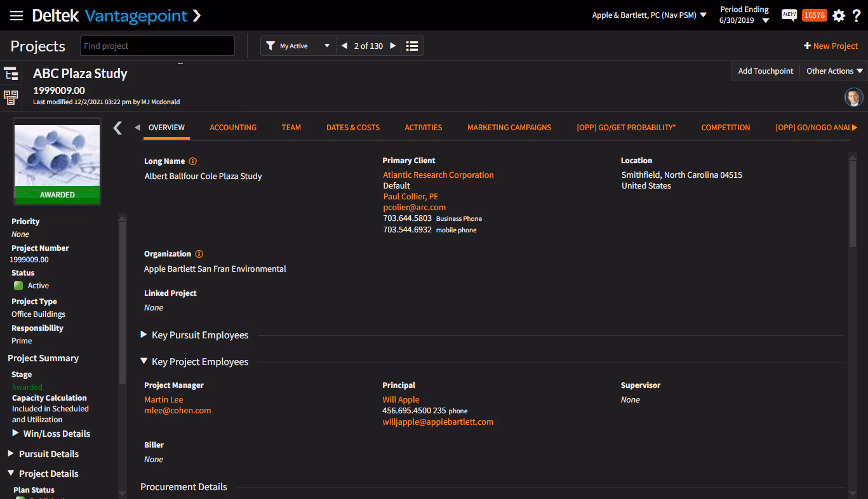Open the help question mark icon
The width and height of the screenshot is (868, 499).
tap(857, 15)
